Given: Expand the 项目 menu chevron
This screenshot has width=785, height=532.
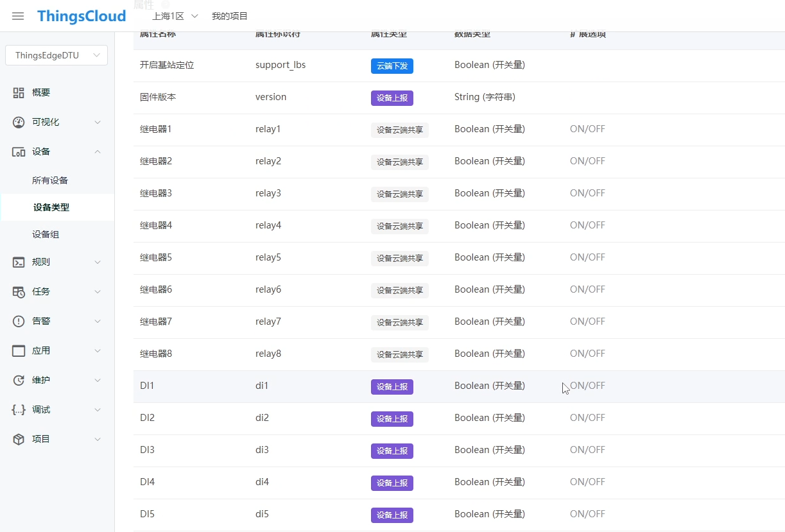Looking at the screenshot, I should pos(98,439).
